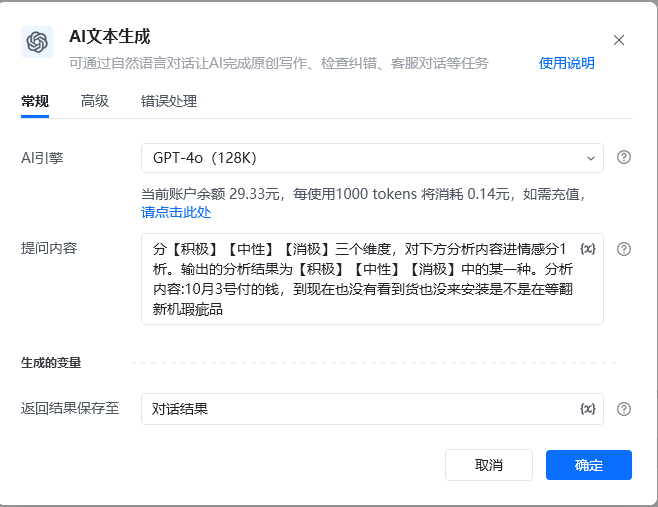Expand the AI引擎 GPT-4o dropdown
Viewport: 658px width, 507px height.
[372, 158]
